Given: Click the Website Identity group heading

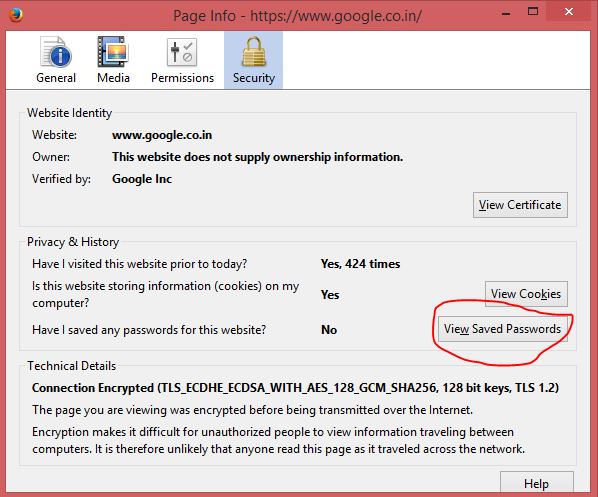Looking at the screenshot, I should [x=69, y=113].
